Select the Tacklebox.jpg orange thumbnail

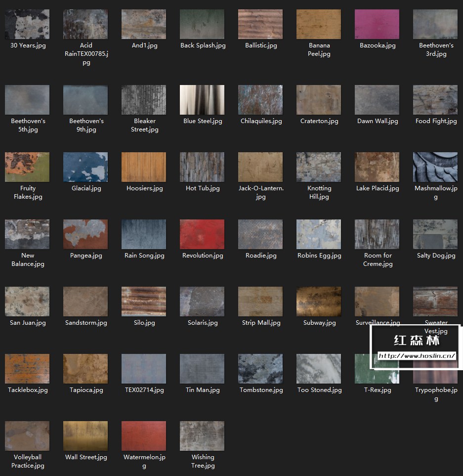(x=27, y=369)
